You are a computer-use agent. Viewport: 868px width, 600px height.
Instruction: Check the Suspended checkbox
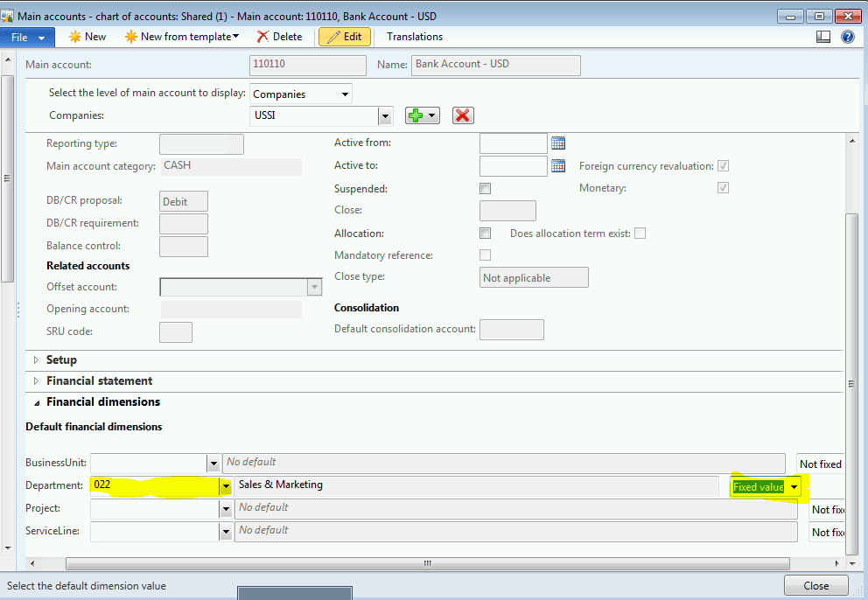pyautogui.click(x=485, y=187)
